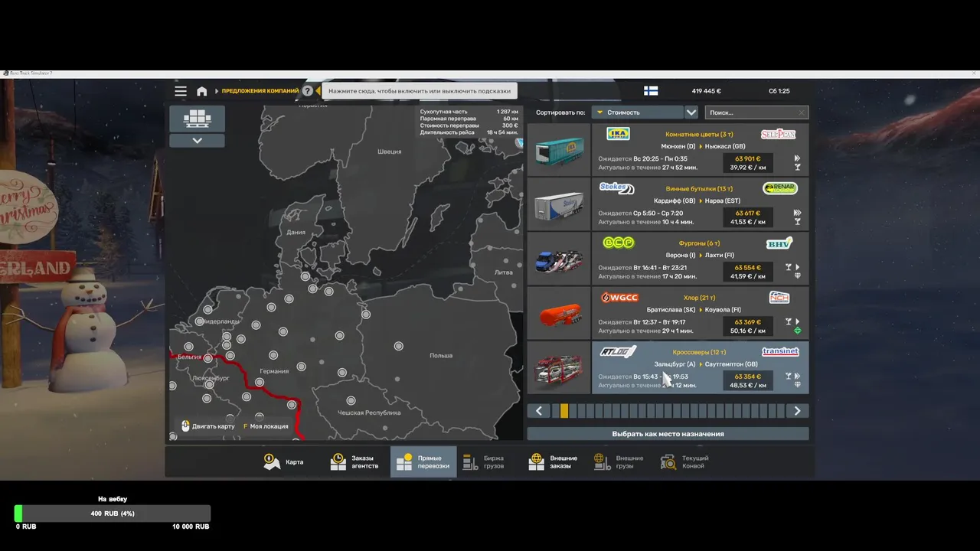Click the fast-forward icon on Комнатные цветы job
980x551 pixels.
pos(797,158)
